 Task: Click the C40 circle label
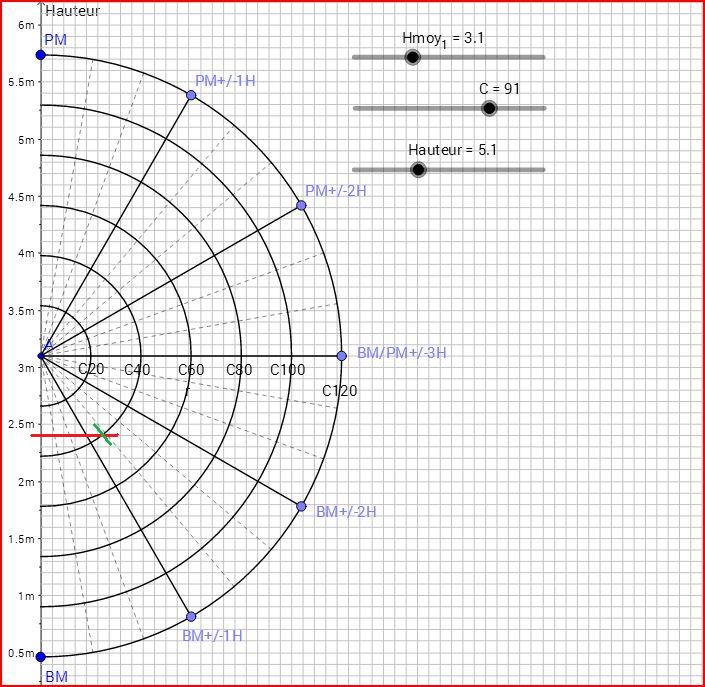137,370
